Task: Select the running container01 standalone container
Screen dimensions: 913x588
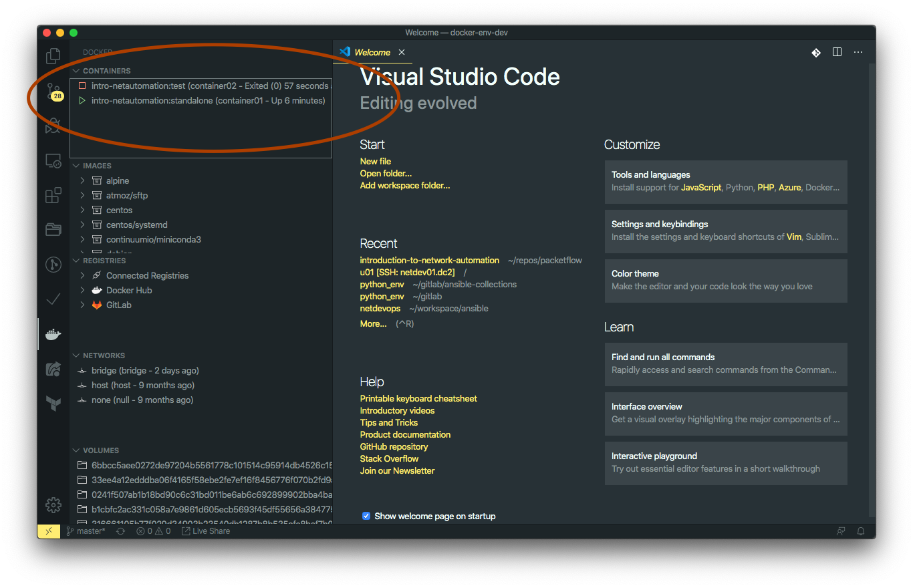Action: [x=201, y=100]
